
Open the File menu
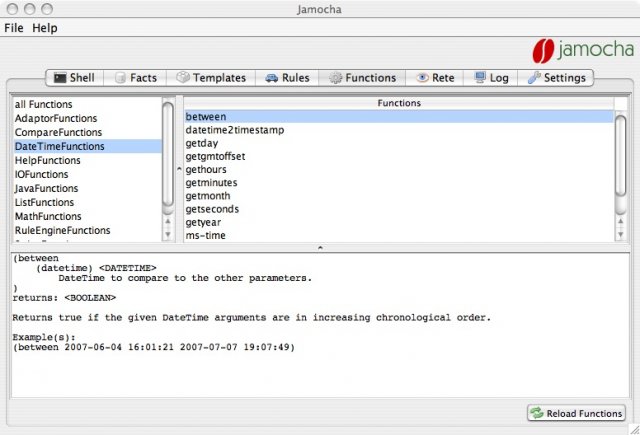point(13,28)
